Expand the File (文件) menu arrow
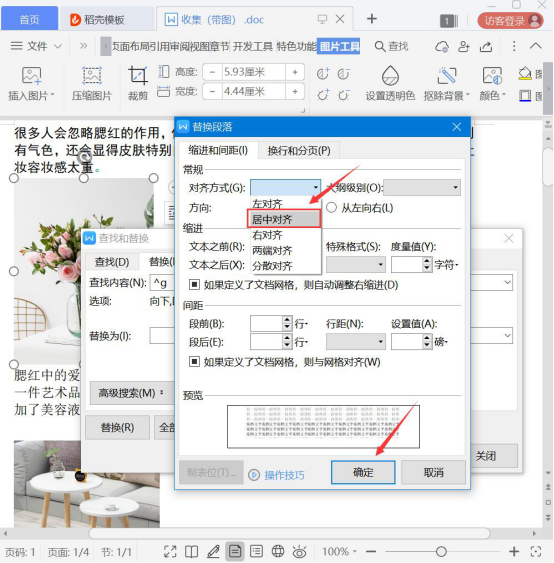Screen dimensions: 554x563 (x=57, y=46)
